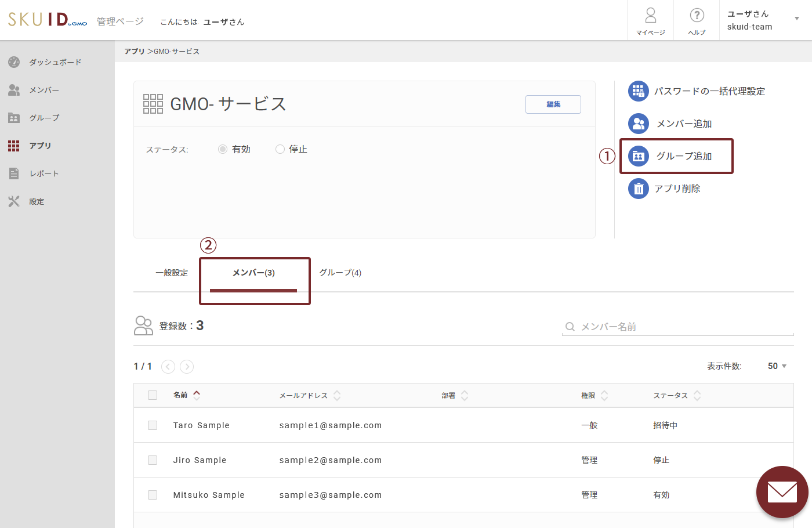Viewport: 812px width, 528px height.
Task: Click the name Taro Sample
Action: point(201,425)
